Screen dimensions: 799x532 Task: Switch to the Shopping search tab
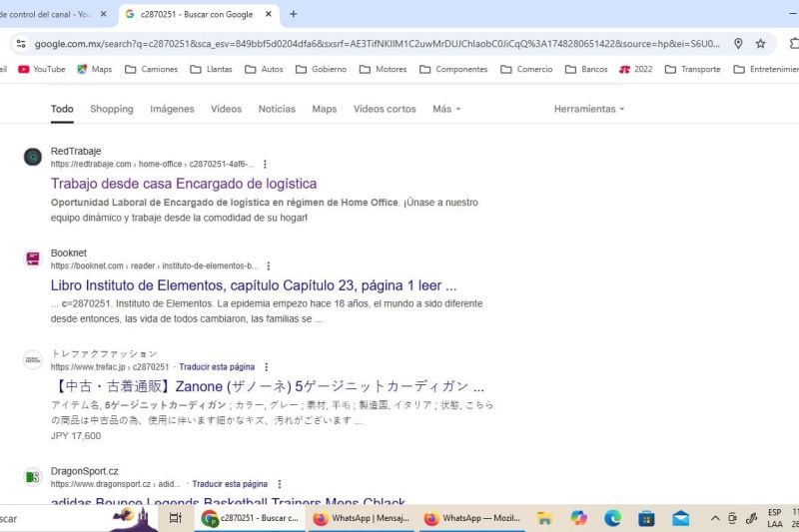[x=112, y=109]
